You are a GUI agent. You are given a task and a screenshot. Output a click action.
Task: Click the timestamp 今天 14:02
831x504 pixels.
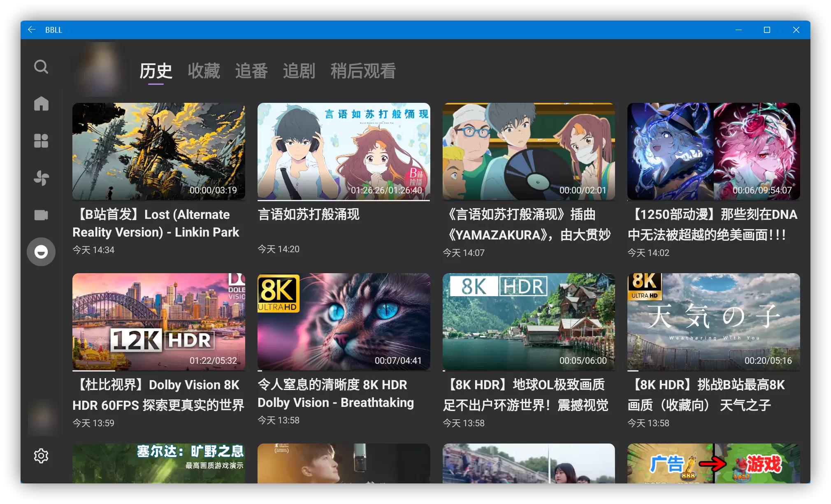pyautogui.click(x=648, y=253)
